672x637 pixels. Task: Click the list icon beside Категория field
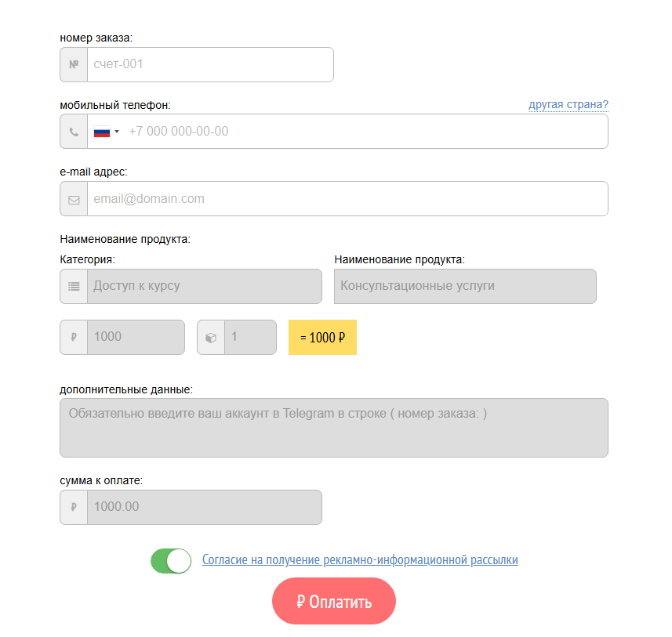pyautogui.click(x=74, y=287)
